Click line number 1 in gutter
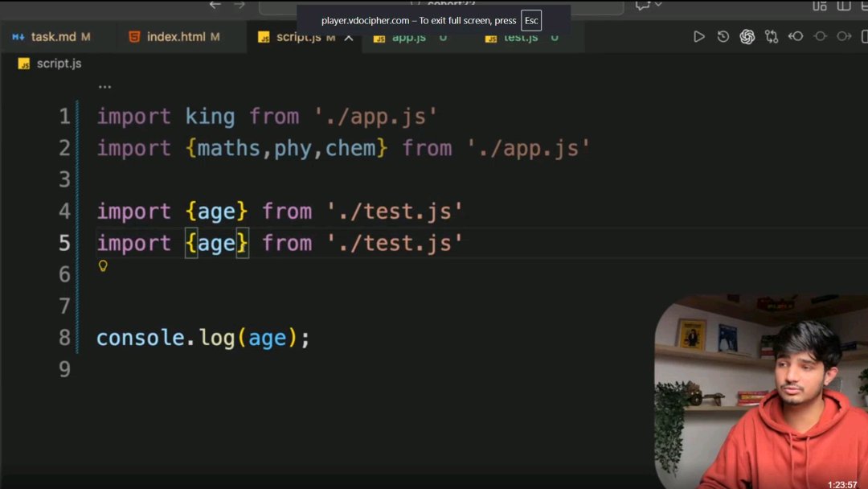868x489 pixels. pos(64,117)
